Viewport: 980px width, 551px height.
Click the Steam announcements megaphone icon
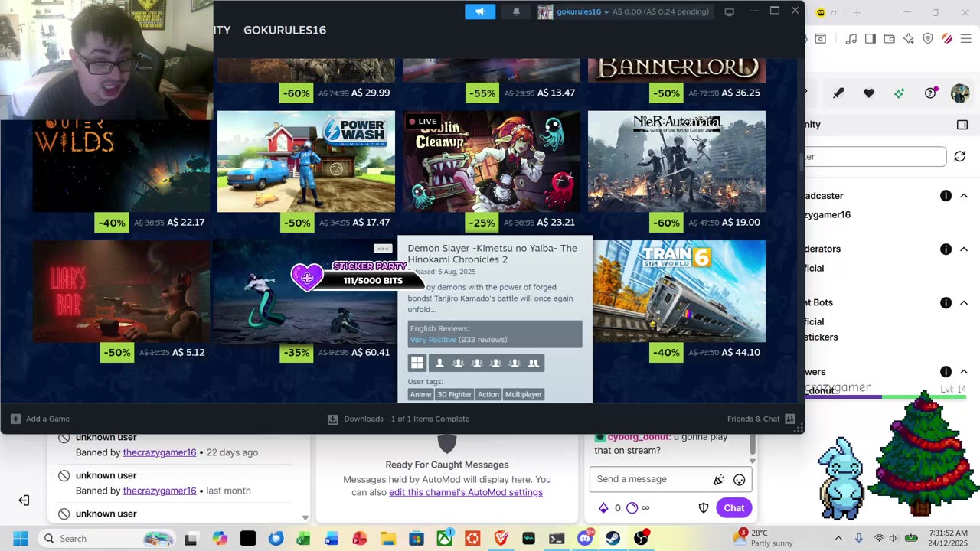click(x=480, y=11)
